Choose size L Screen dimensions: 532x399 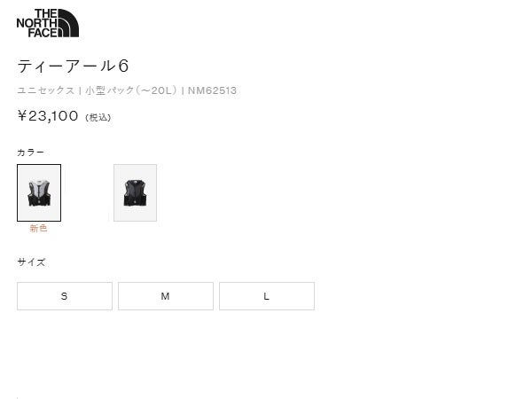pos(267,296)
